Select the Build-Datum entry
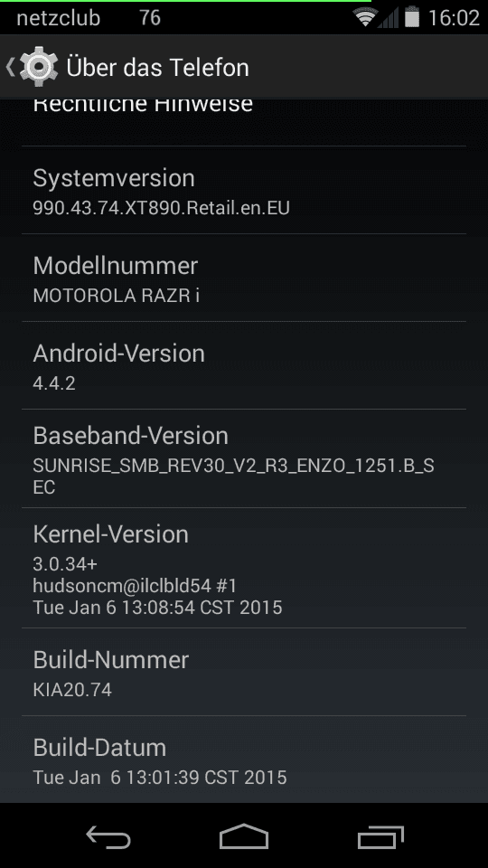 tap(244, 759)
